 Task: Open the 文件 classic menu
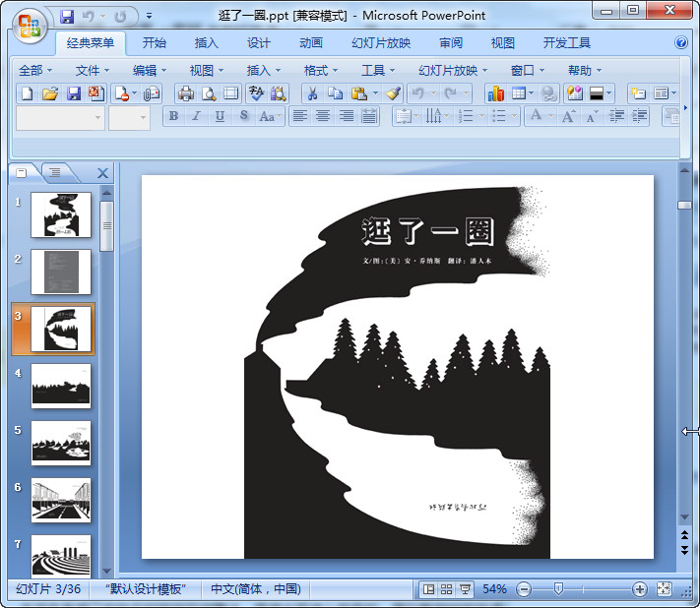click(92, 71)
